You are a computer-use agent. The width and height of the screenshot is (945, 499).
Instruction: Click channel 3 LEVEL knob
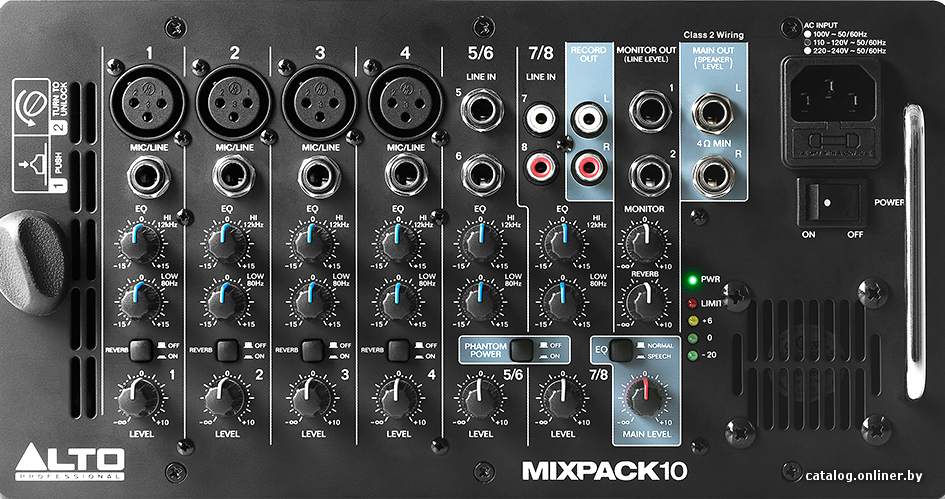313,398
